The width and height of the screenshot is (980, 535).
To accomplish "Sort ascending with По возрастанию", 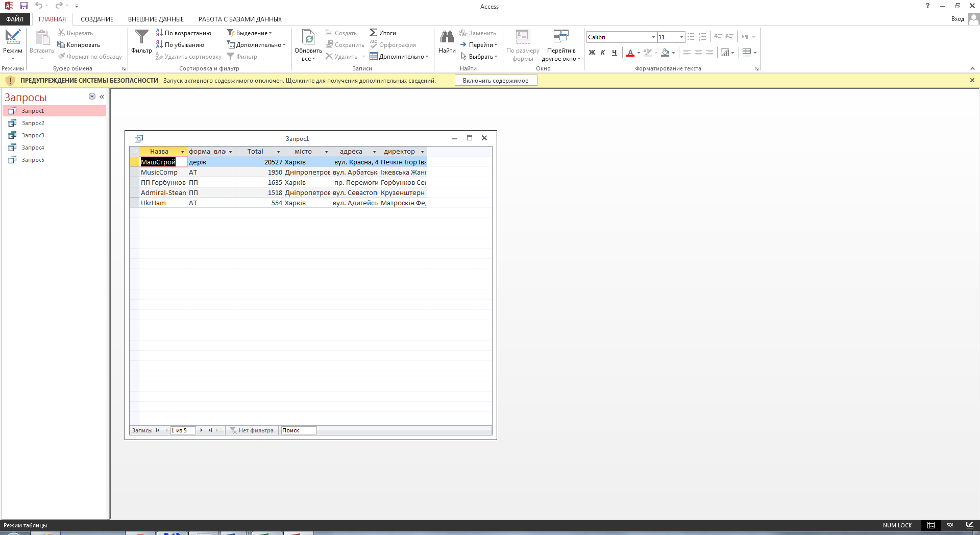I will (183, 33).
